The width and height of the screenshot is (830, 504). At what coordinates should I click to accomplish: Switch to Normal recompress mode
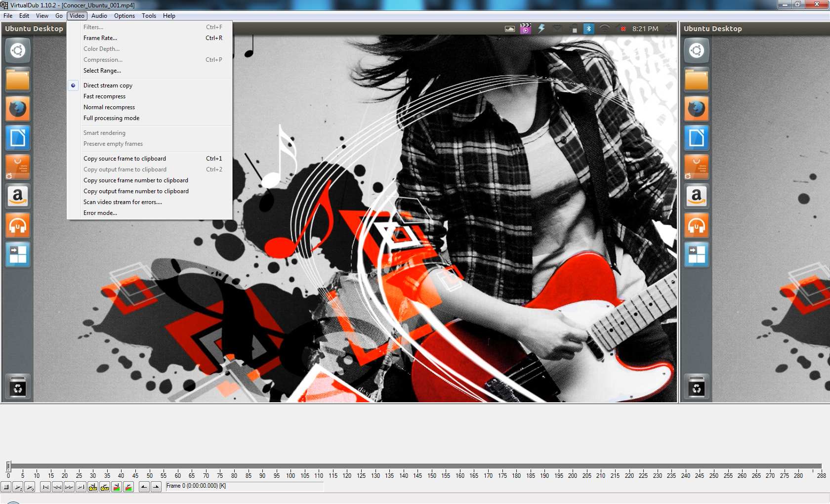point(150,107)
